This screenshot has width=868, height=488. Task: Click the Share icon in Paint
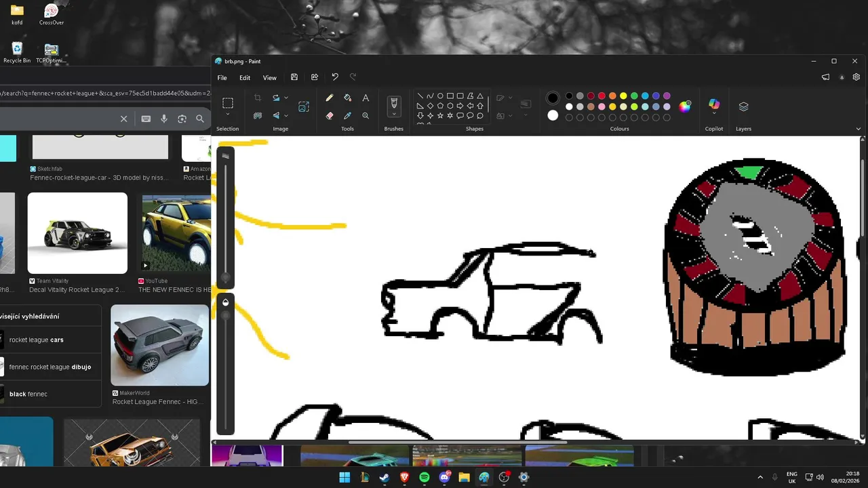315,77
